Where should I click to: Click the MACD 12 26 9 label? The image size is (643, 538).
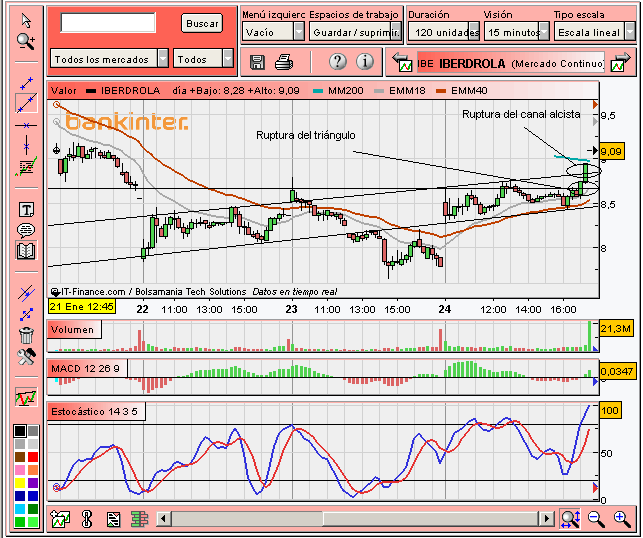point(87,368)
